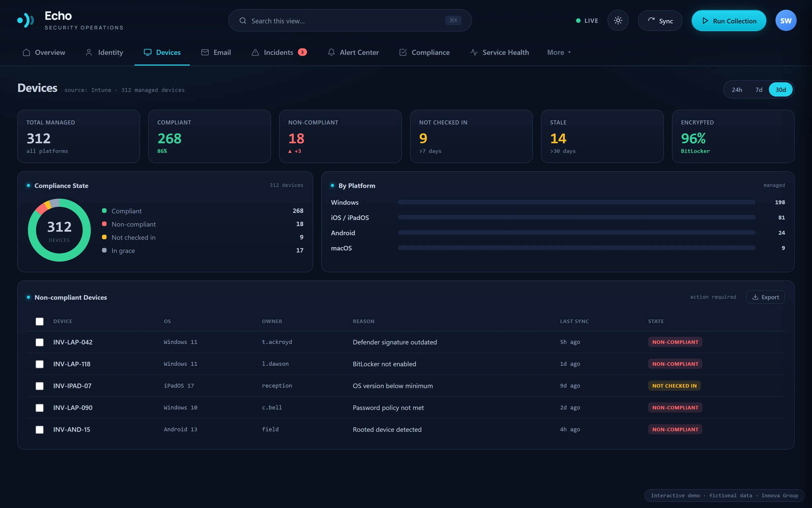This screenshot has width=812, height=508.
Task: Toggle light theme with the sun icon
Action: (x=618, y=21)
